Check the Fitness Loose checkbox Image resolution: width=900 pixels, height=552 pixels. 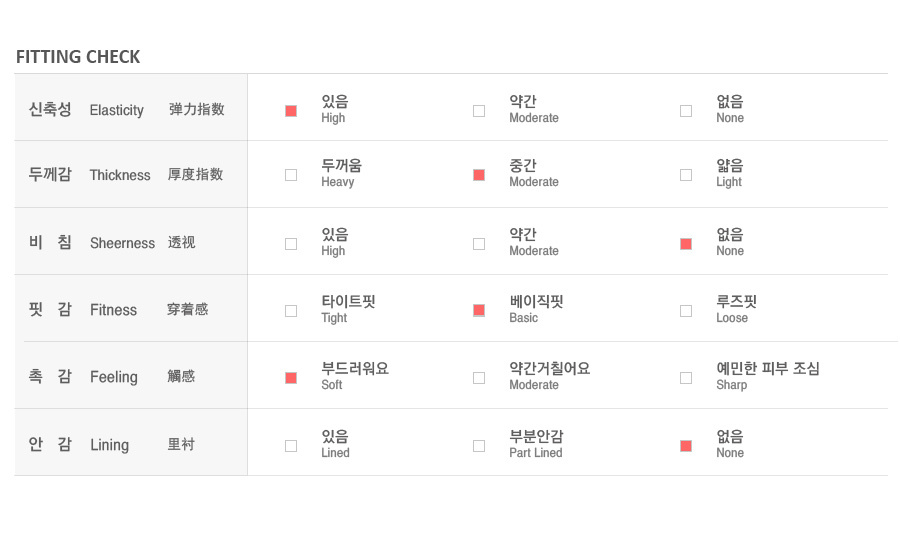pyautogui.click(x=685, y=310)
